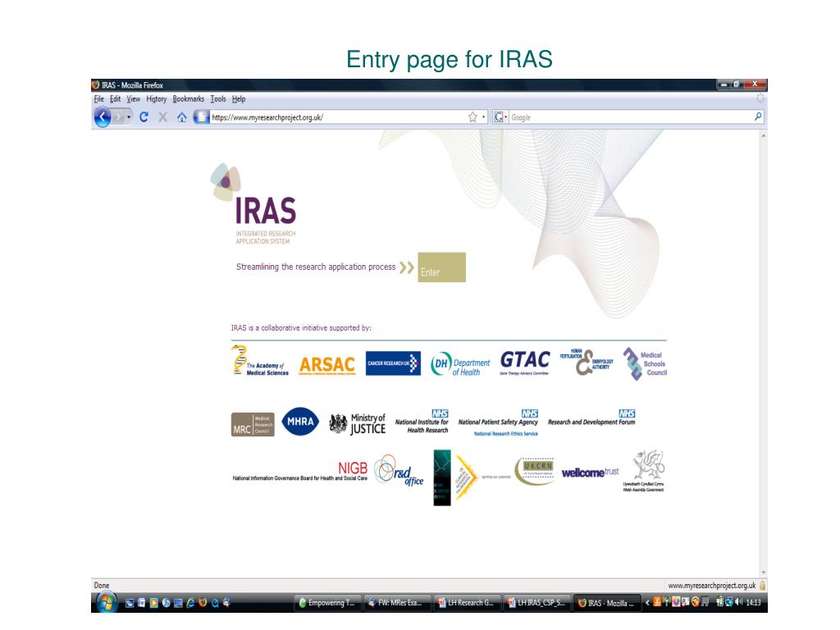Switch to the 'LH IRAS_CSP_S...' taskbar window
The height and width of the screenshot is (630, 840).
(536, 603)
